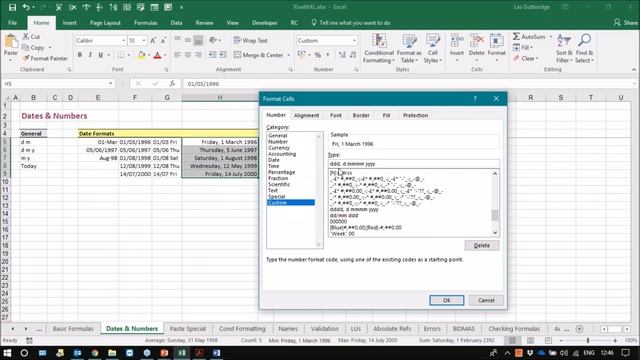Open Sort & Filter

(x=564, y=49)
